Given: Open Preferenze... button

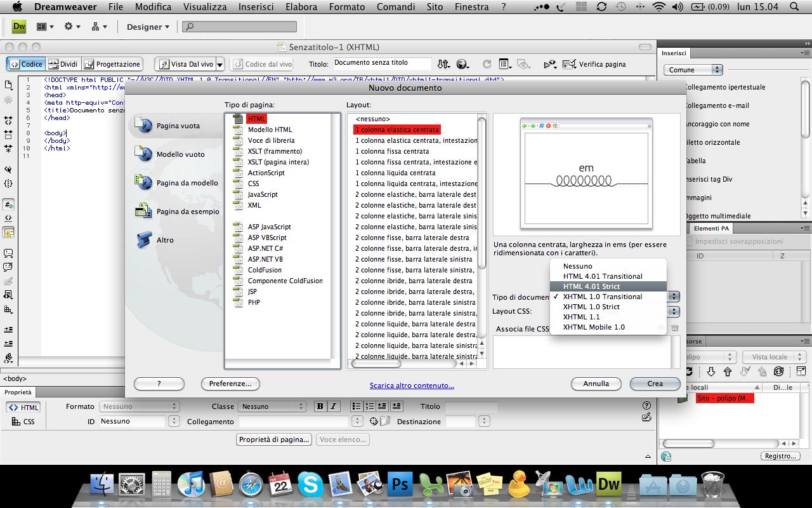Looking at the screenshot, I should click(230, 384).
